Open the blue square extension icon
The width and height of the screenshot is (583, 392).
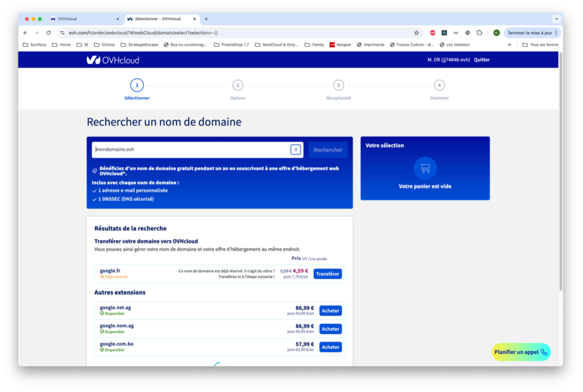(x=444, y=32)
